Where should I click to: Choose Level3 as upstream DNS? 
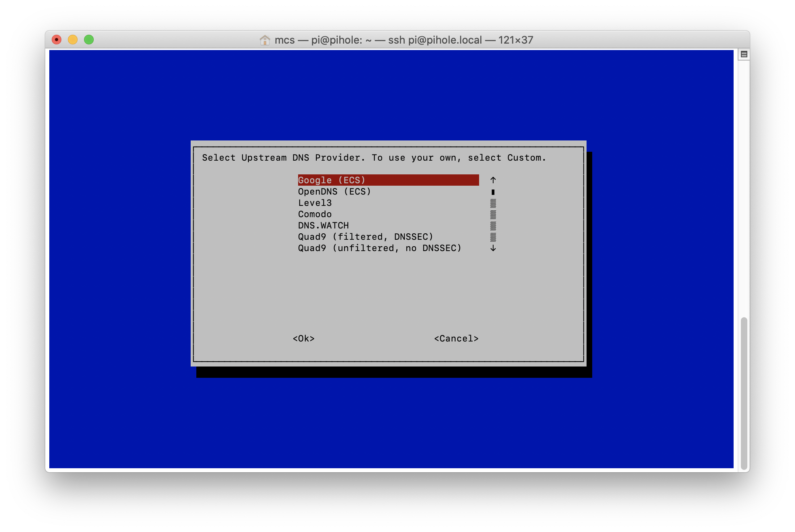coord(315,203)
